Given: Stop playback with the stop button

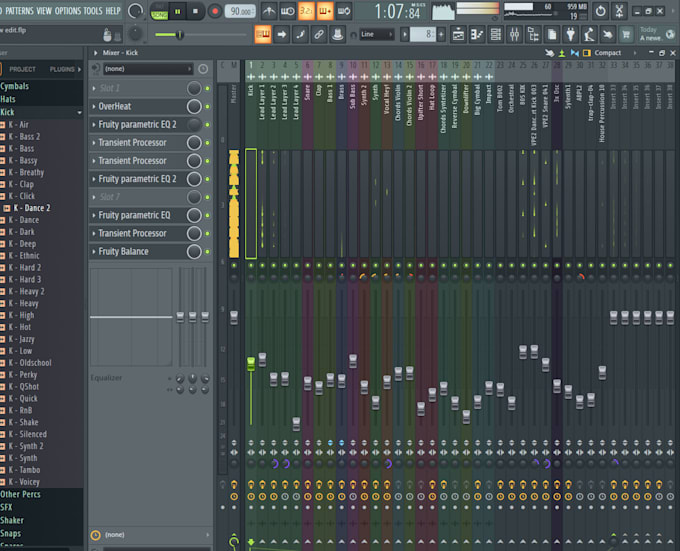Looking at the screenshot, I should click(x=195, y=12).
